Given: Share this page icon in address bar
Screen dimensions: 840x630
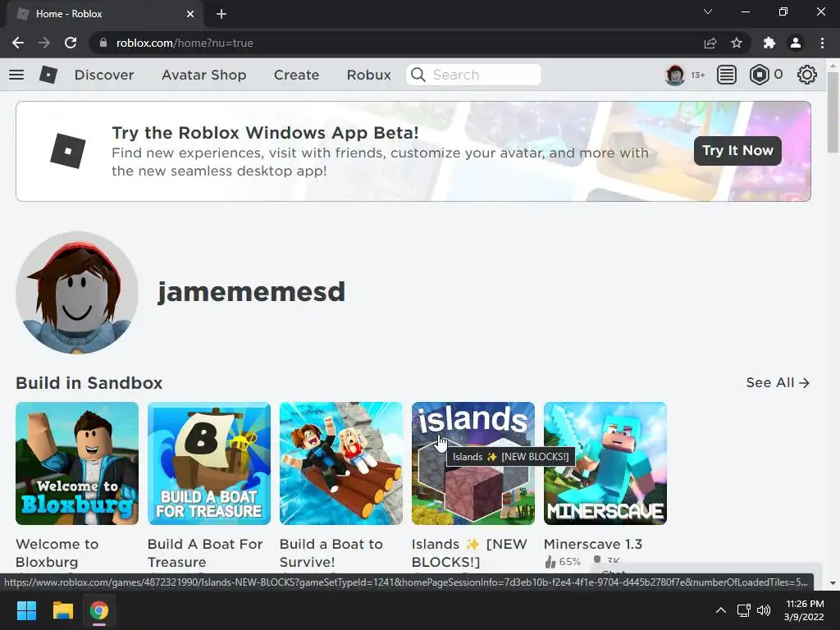Looking at the screenshot, I should (710, 43).
